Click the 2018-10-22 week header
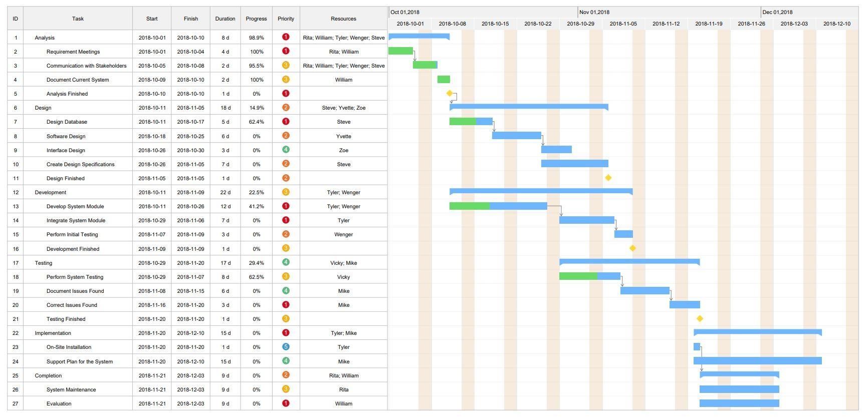Viewport: 868px width, 418px height. coord(538,24)
